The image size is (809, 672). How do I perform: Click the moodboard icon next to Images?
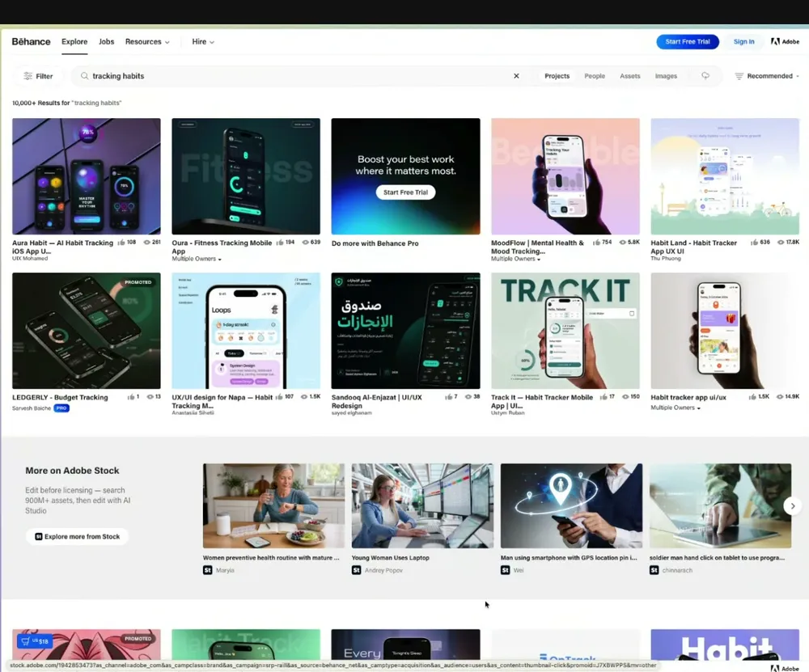click(705, 76)
